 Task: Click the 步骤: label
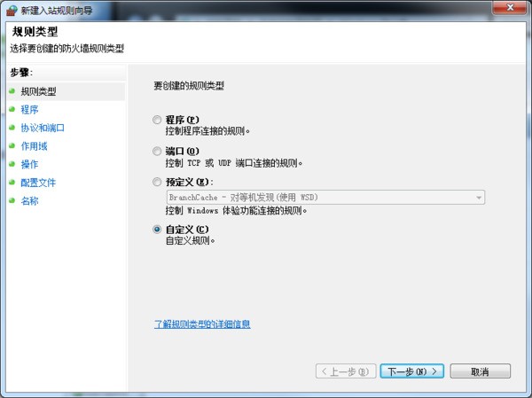tap(21, 73)
